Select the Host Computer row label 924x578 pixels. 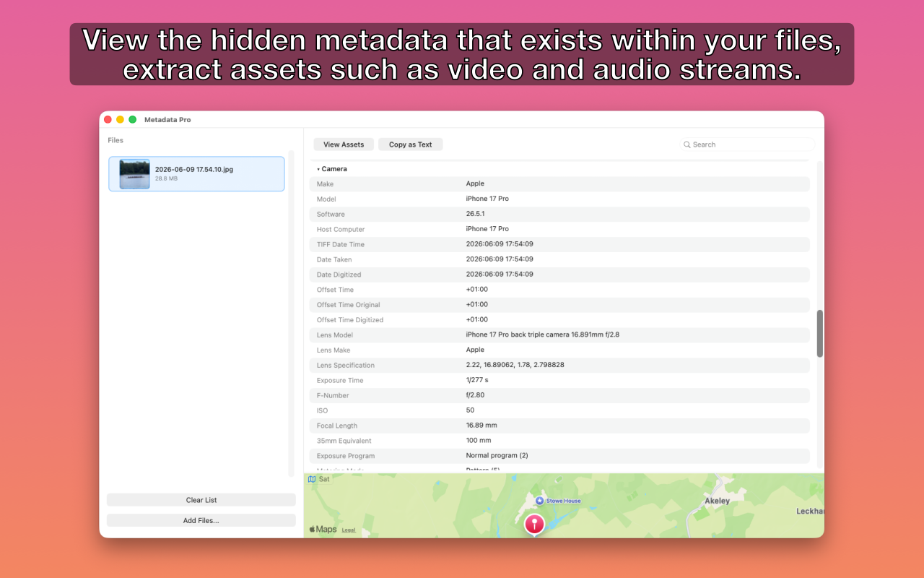[x=341, y=229]
